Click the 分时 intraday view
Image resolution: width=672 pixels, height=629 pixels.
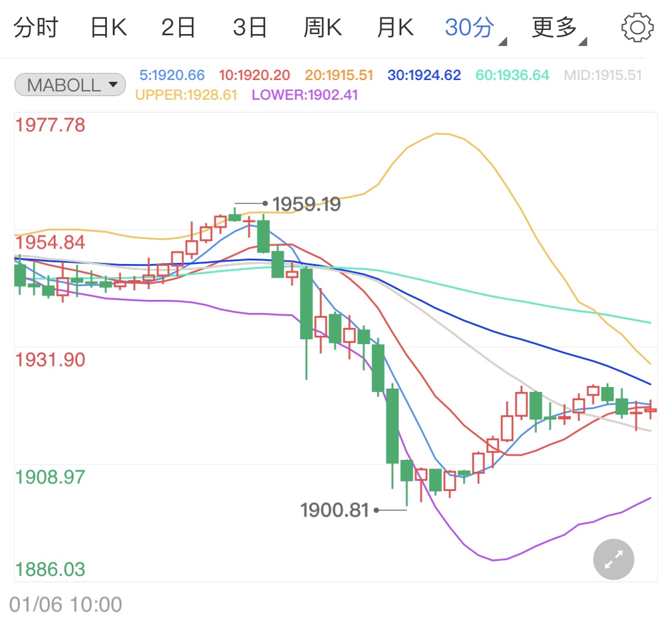36,26
